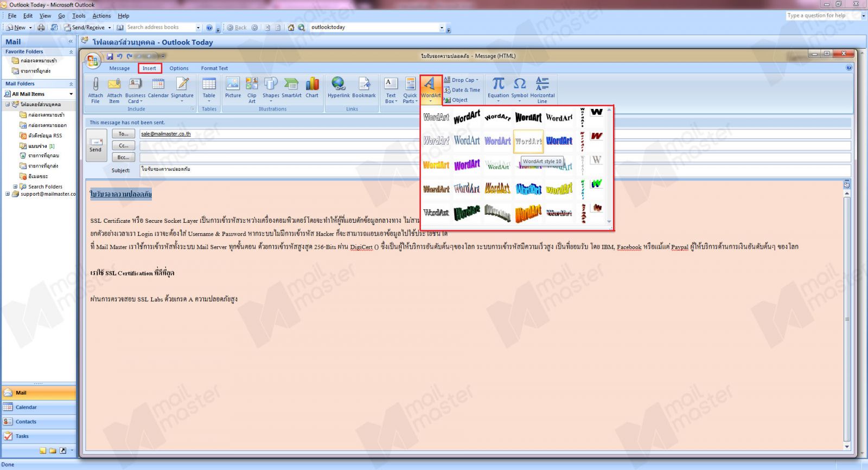The image size is (868, 470).
Task: Click Send/Receive toolbar button
Action: tap(85, 27)
